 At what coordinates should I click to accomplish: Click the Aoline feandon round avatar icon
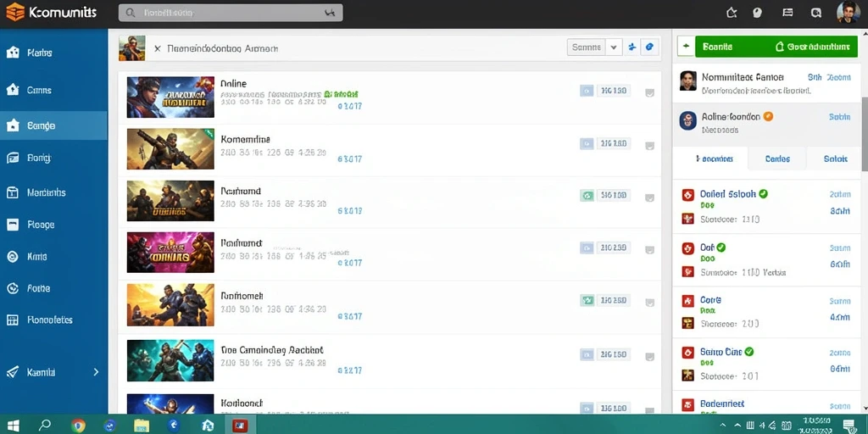[687, 120]
